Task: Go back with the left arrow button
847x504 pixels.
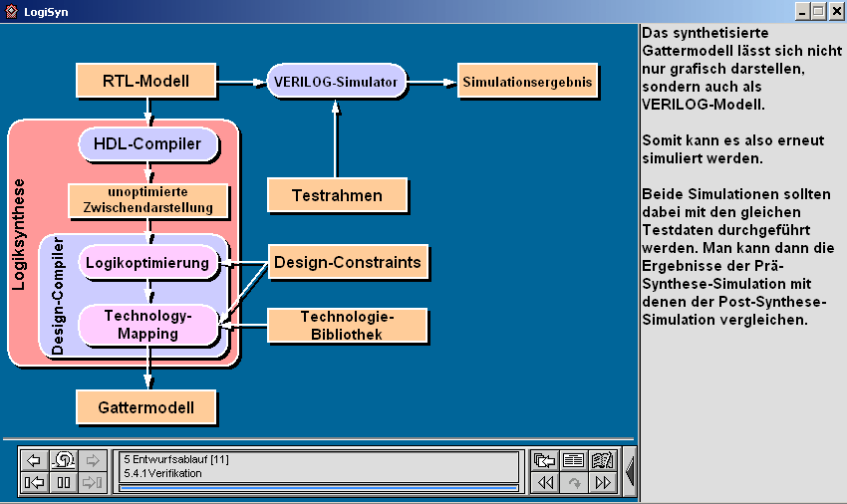Action: (34, 460)
